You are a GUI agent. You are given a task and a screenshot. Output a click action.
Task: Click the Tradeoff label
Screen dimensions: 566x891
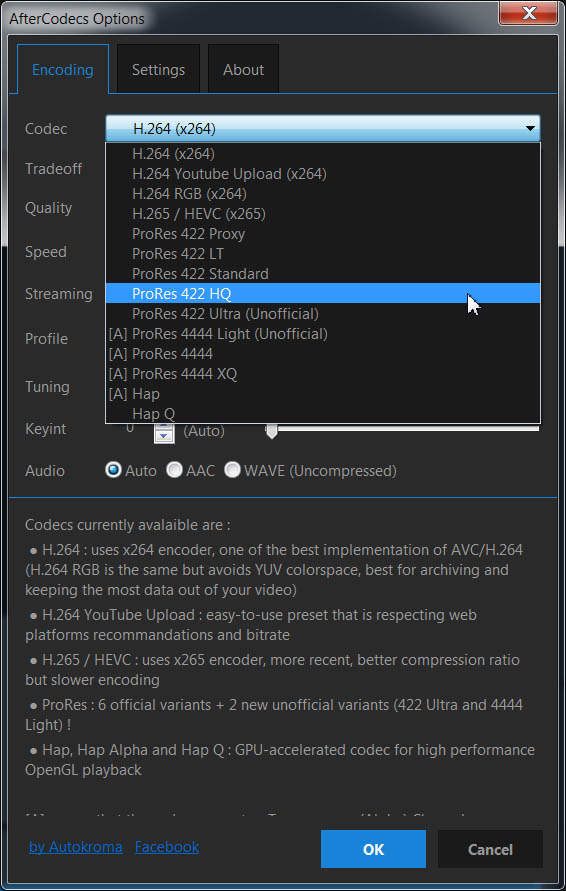click(x=53, y=168)
